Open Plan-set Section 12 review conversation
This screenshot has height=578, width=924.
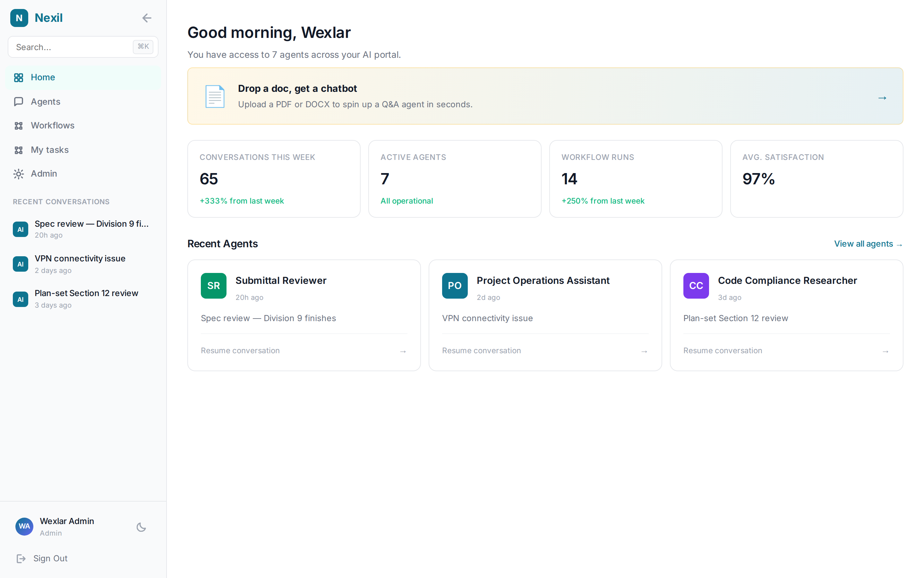(x=83, y=299)
